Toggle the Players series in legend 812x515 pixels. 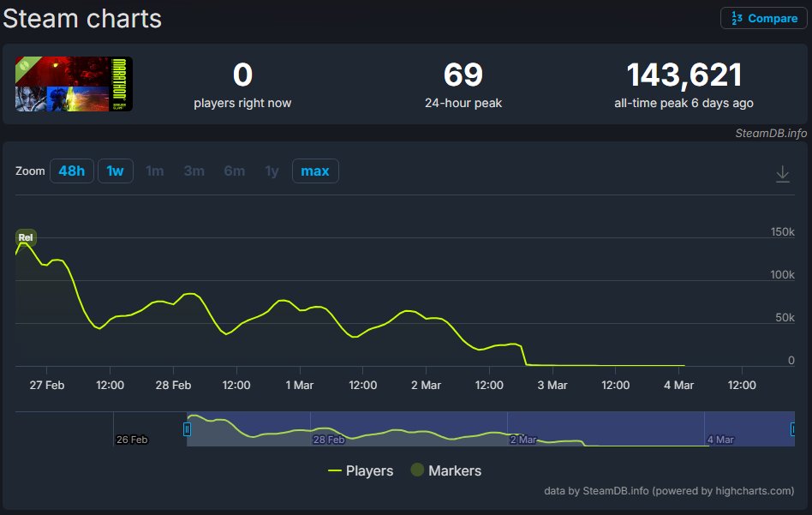pos(361,470)
